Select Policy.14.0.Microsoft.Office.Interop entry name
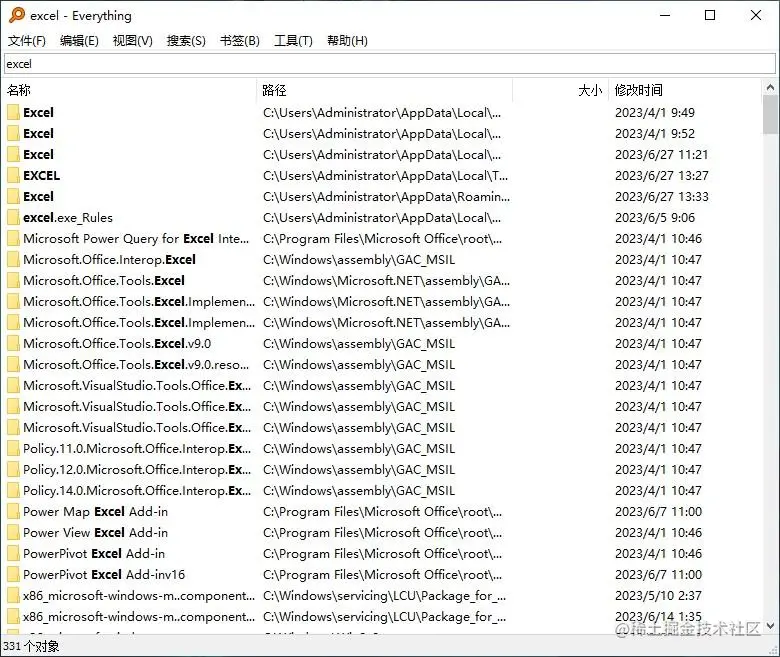The width and height of the screenshot is (780, 657). (137, 490)
